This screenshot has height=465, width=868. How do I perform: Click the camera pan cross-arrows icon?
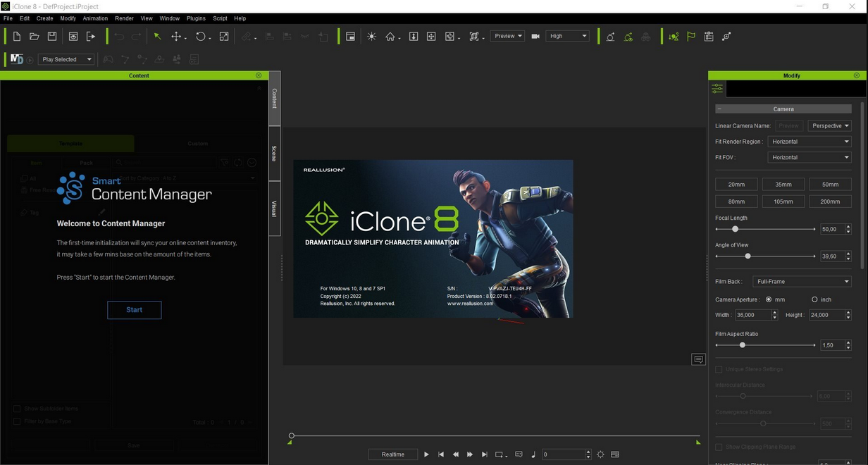click(431, 37)
